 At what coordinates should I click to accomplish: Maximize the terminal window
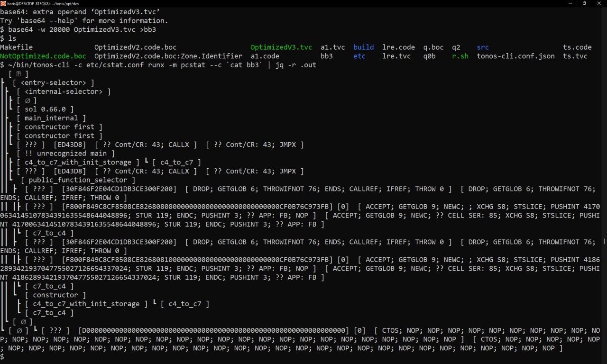(584, 3)
